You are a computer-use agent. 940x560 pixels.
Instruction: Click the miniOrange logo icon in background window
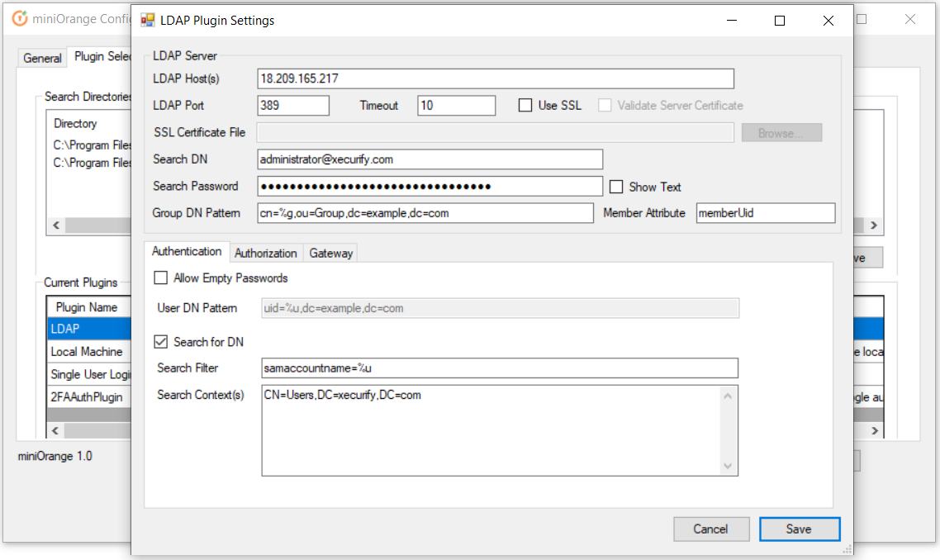(20, 19)
